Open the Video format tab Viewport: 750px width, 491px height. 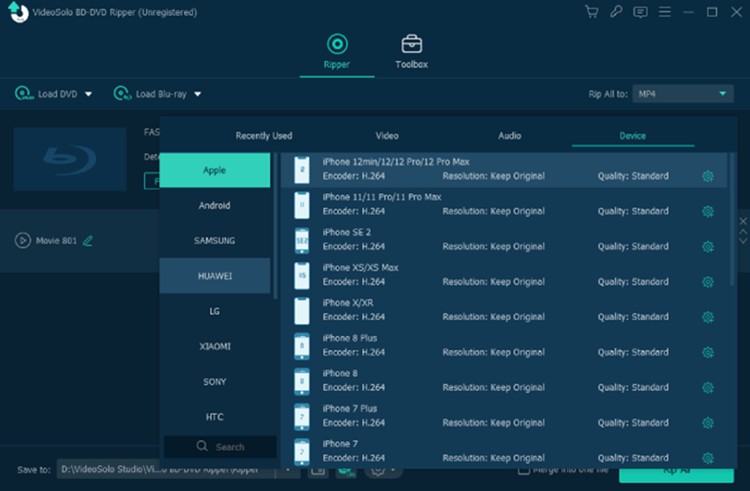point(387,136)
